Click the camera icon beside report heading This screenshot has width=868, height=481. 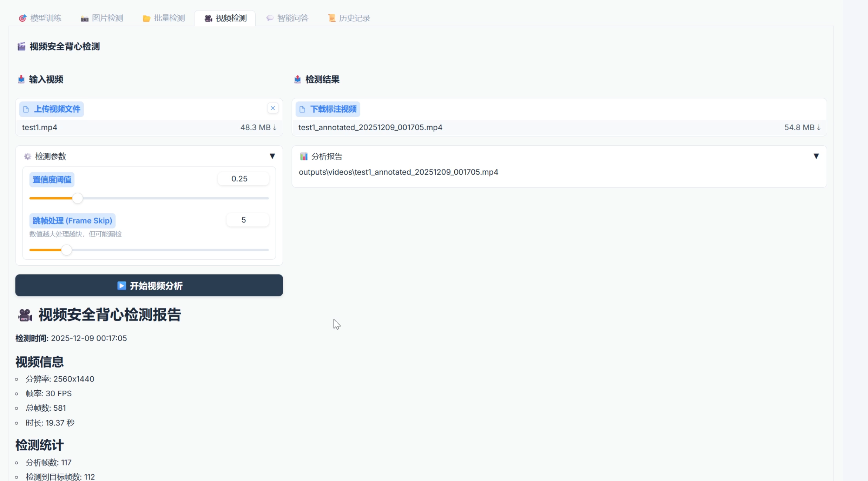pos(25,315)
